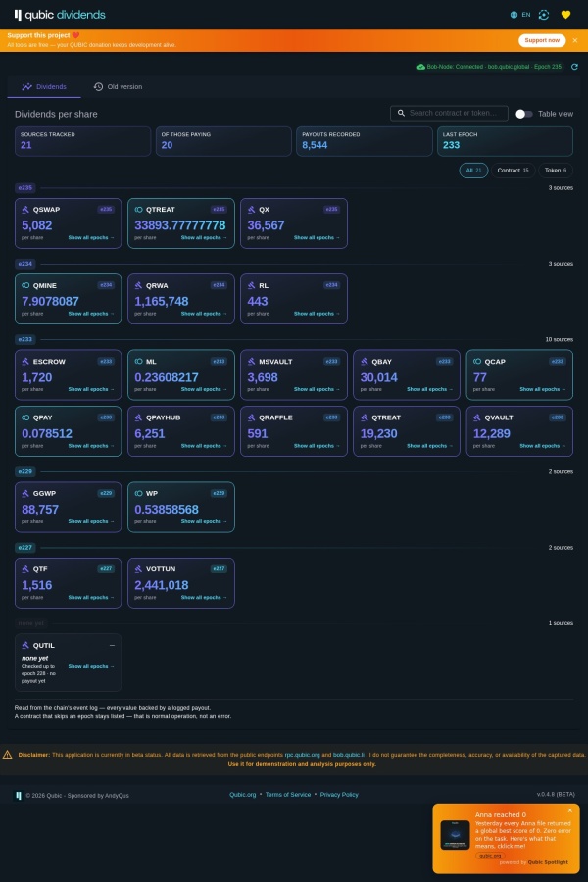Dismiss the Support this project banner
This screenshot has height=882, width=588.
pyautogui.click(x=575, y=40)
